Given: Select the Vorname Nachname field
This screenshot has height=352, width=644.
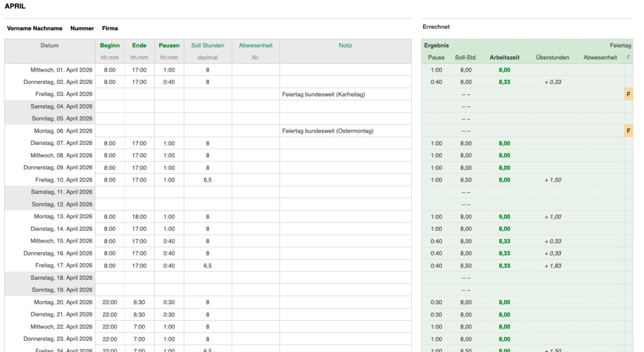Looking at the screenshot, I should click(x=34, y=28).
